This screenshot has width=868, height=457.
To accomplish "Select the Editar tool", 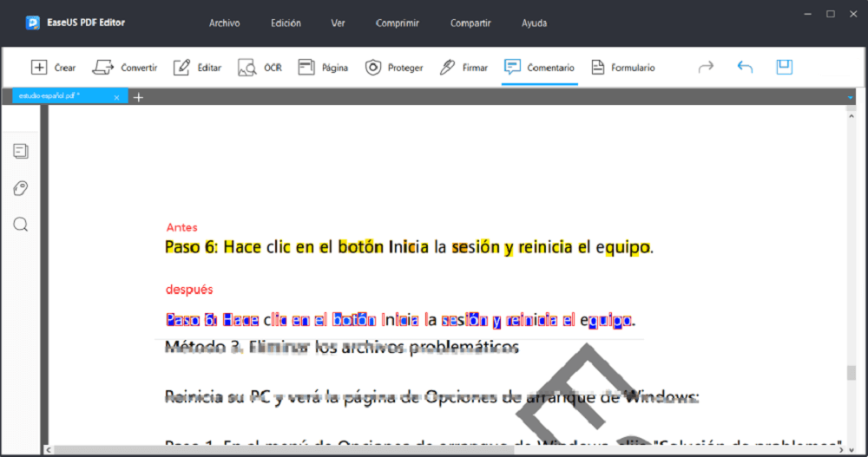I will coord(197,68).
